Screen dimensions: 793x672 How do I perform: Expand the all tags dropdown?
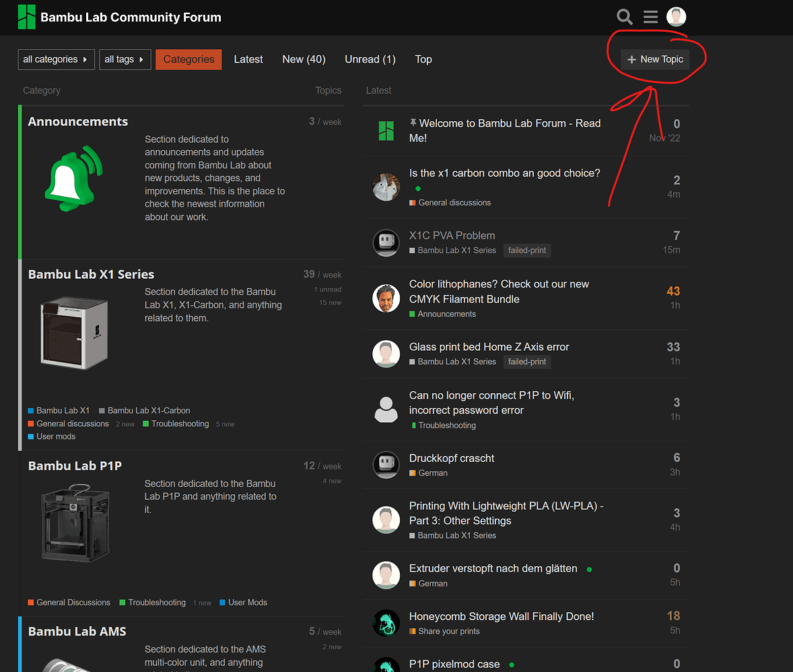click(125, 59)
